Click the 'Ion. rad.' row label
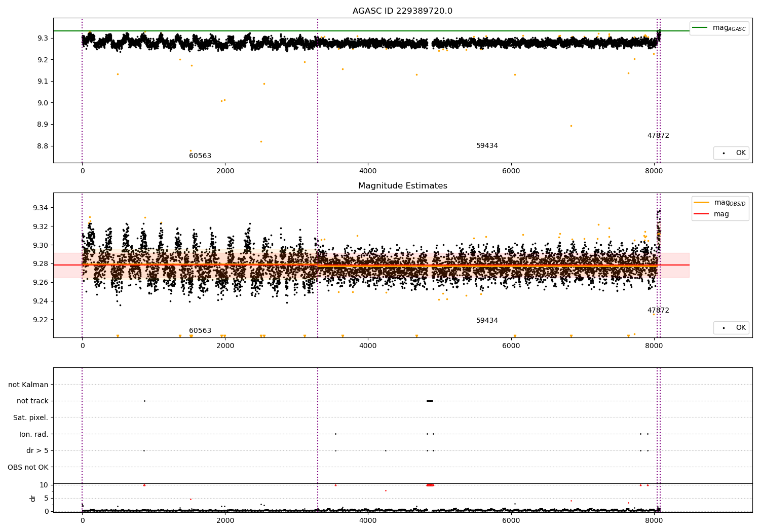The width and height of the screenshot is (760, 532). pyautogui.click(x=34, y=435)
